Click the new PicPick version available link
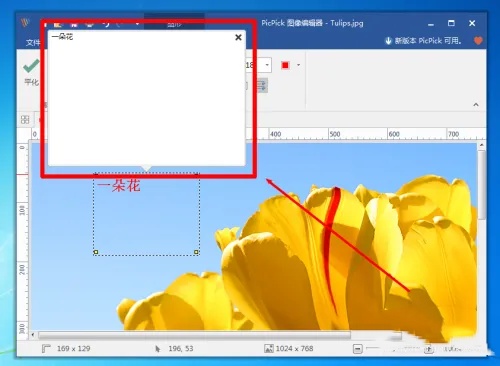This screenshot has height=366, width=500. tap(423, 41)
